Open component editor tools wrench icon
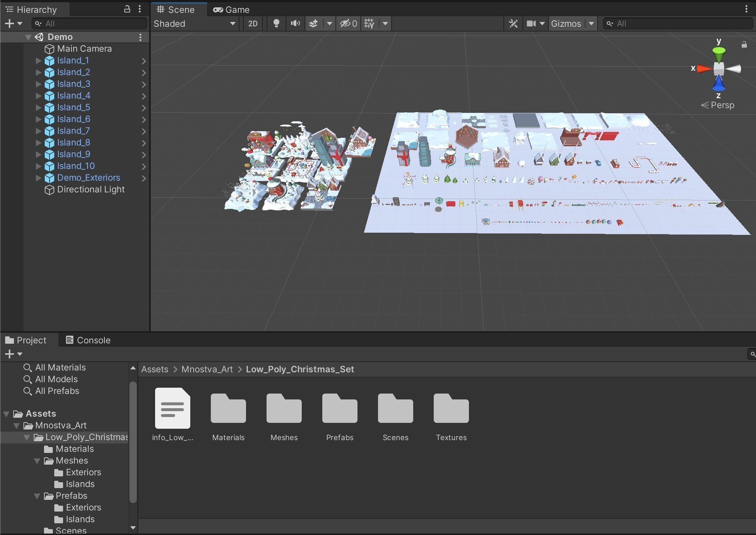Screen dimensions: 756x535 click(x=513, y=23)
